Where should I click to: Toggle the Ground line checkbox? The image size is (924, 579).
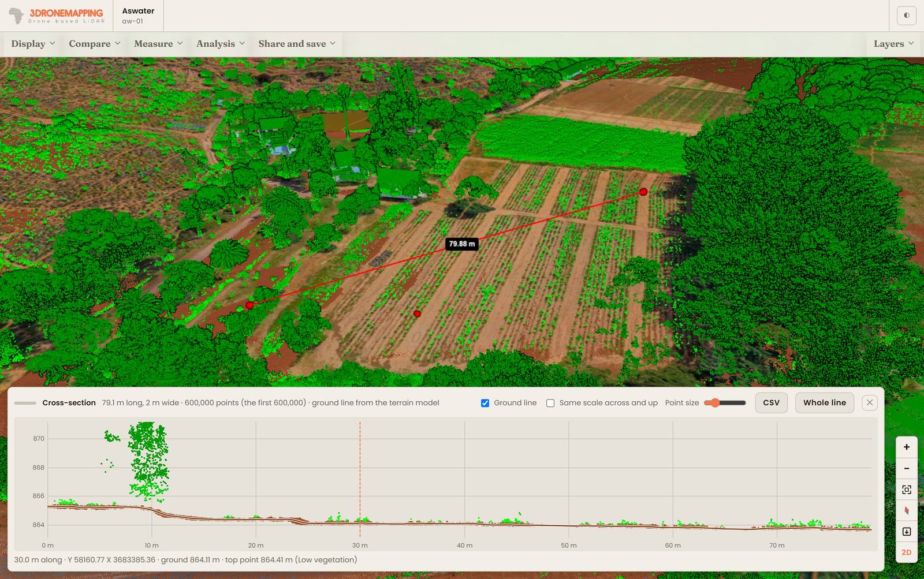coord(485,403)
